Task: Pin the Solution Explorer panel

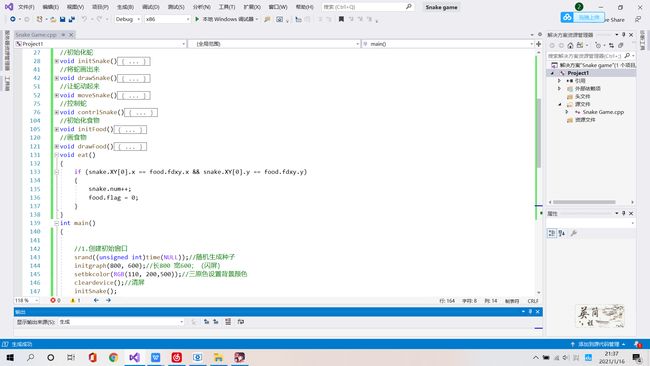Action: [623, 35]
